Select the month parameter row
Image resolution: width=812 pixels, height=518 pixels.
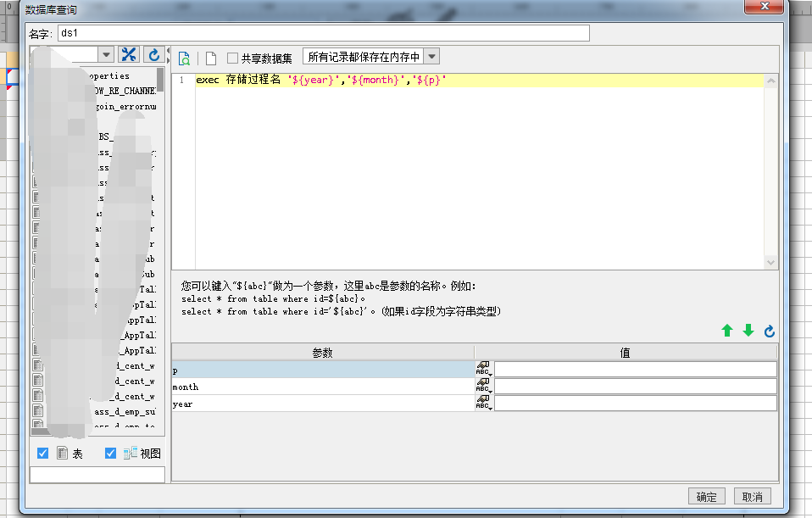(323, 387)
